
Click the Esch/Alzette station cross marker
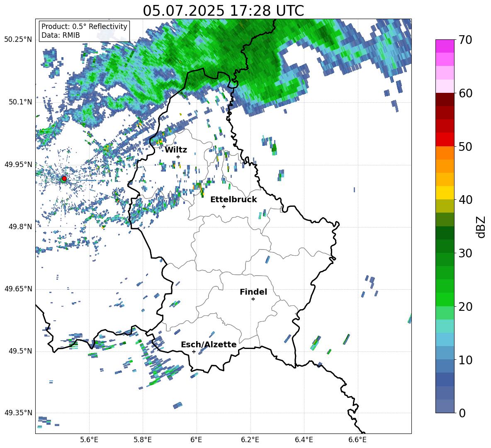tap(194, 351)
